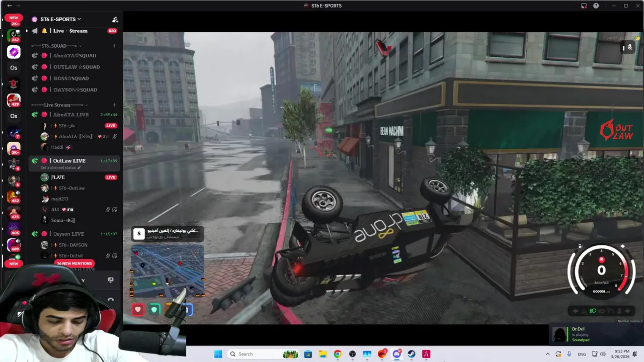
Task: Click the NEW unread indicator above the server list
Action: 14,18
